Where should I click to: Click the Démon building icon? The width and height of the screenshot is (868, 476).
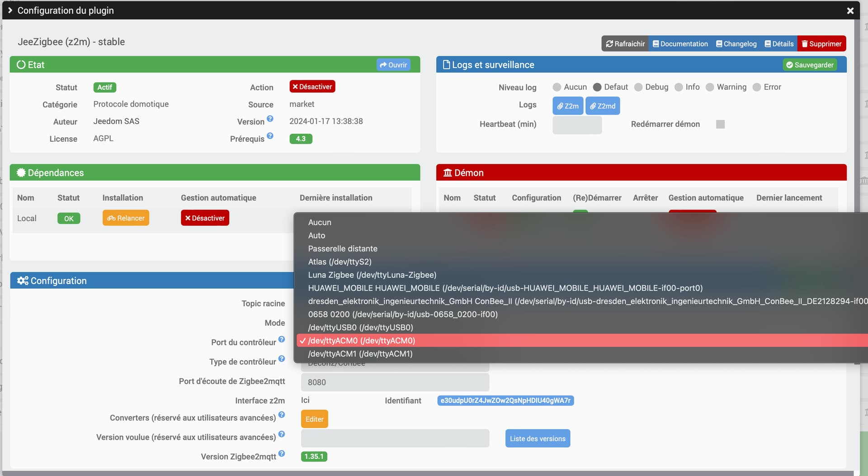[448, 173]
